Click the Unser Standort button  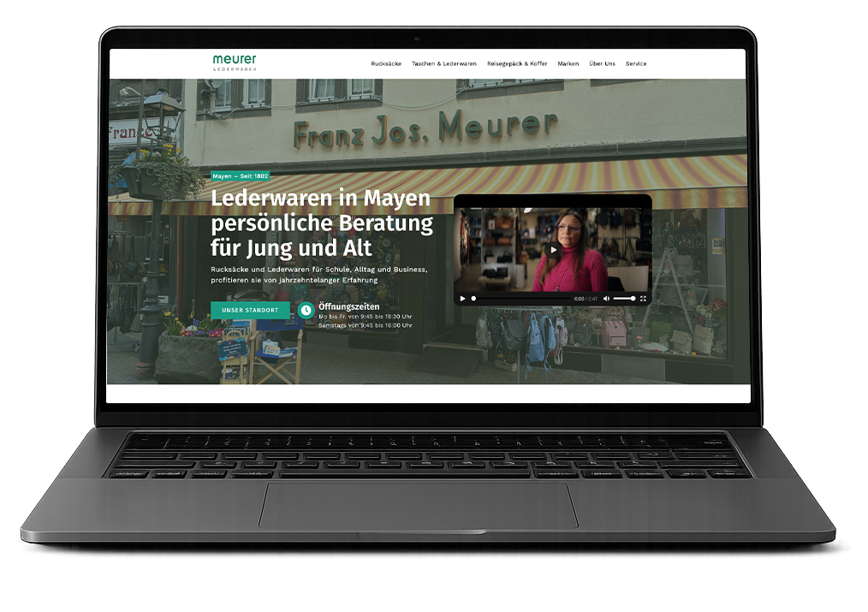point(250,310)
